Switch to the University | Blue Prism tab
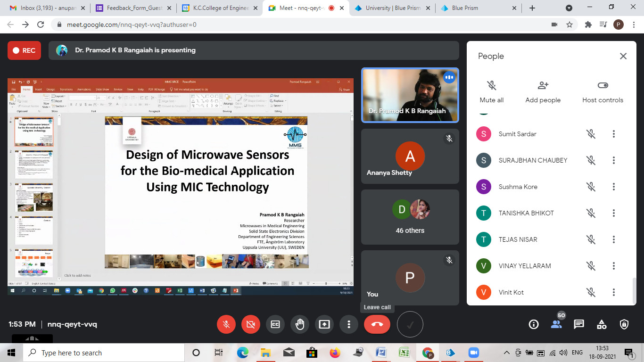 point(392,8)
